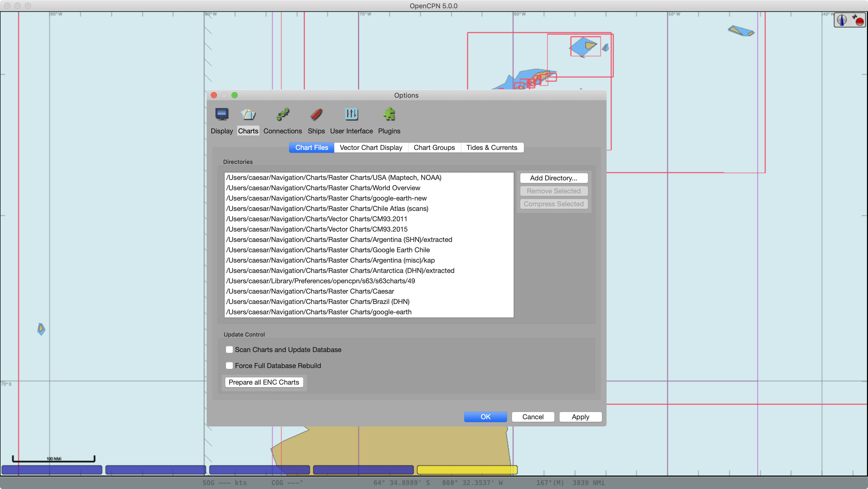Select the World Overview directory row
This screenshot has height=489, width=868.
pos(369,188)
